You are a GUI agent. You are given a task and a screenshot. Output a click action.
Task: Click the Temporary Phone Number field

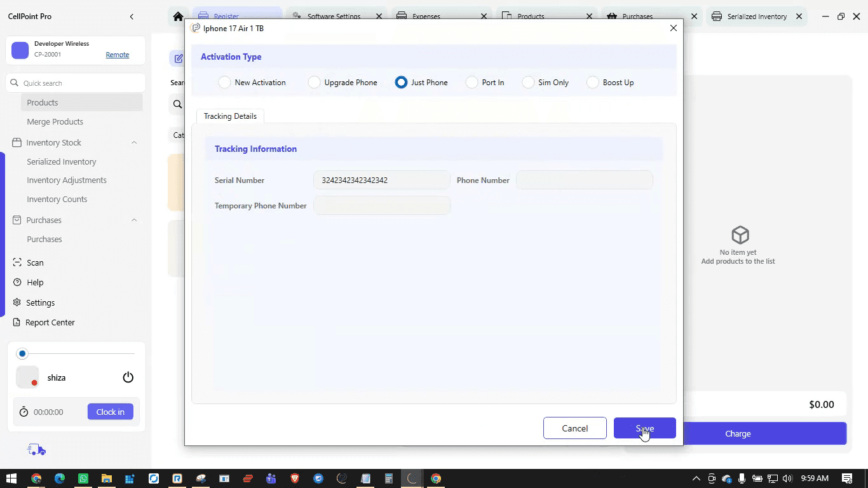click(x=382, y=206)
